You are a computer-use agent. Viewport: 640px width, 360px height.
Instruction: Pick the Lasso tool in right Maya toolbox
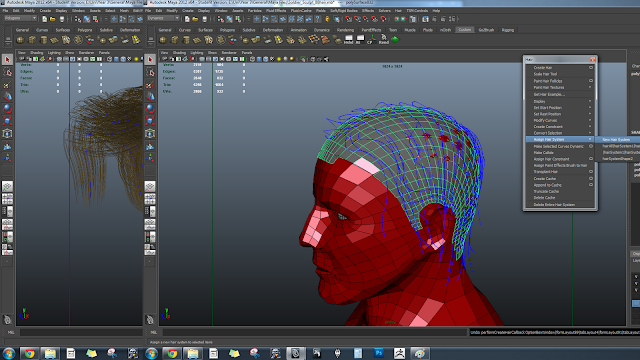pos(150,72)
